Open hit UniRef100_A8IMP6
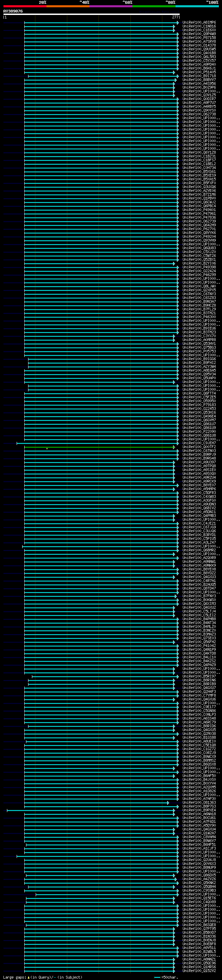222x980 pixels. point(199,23)
